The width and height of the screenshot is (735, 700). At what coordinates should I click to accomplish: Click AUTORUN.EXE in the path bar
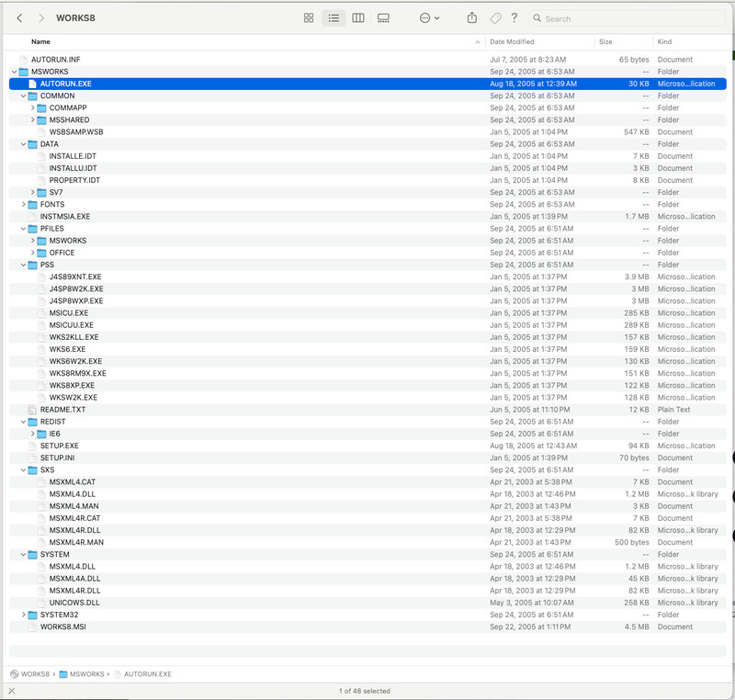pos(148,674)
